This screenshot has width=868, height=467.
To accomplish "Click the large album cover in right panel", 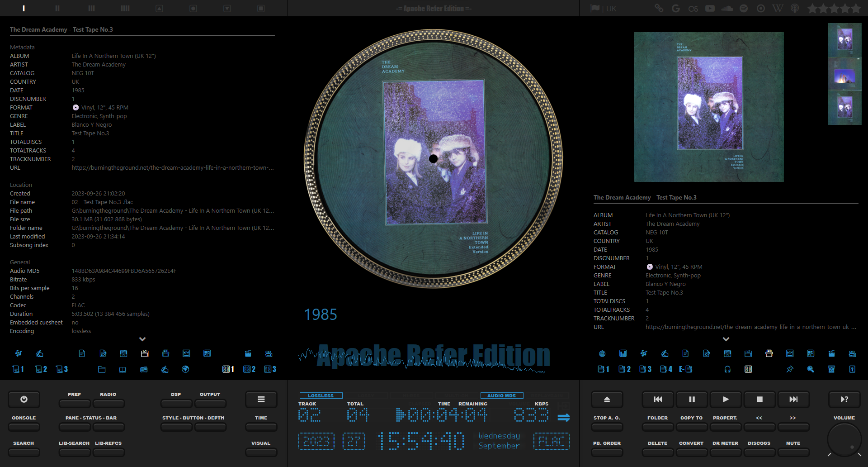I will pos(709,107).
